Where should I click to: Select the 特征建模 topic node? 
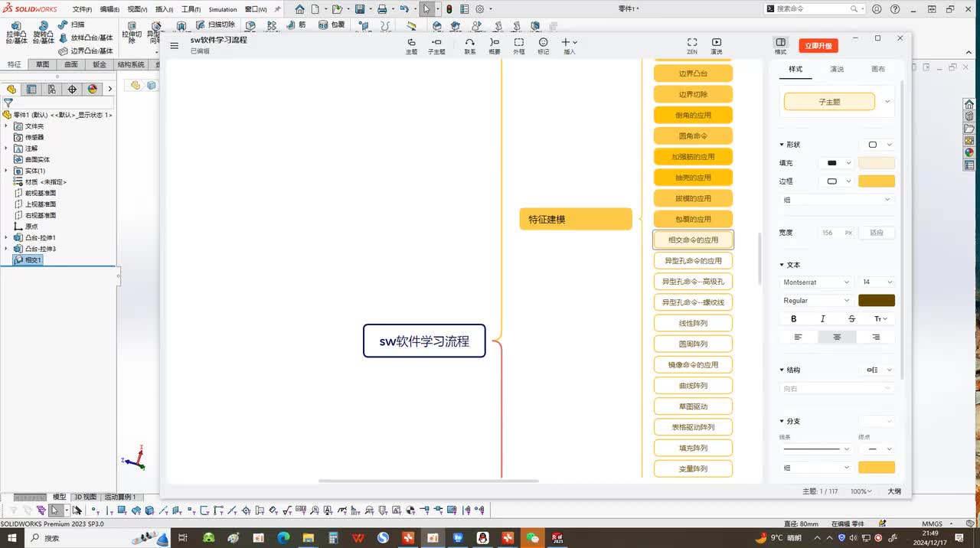(576, 219)
